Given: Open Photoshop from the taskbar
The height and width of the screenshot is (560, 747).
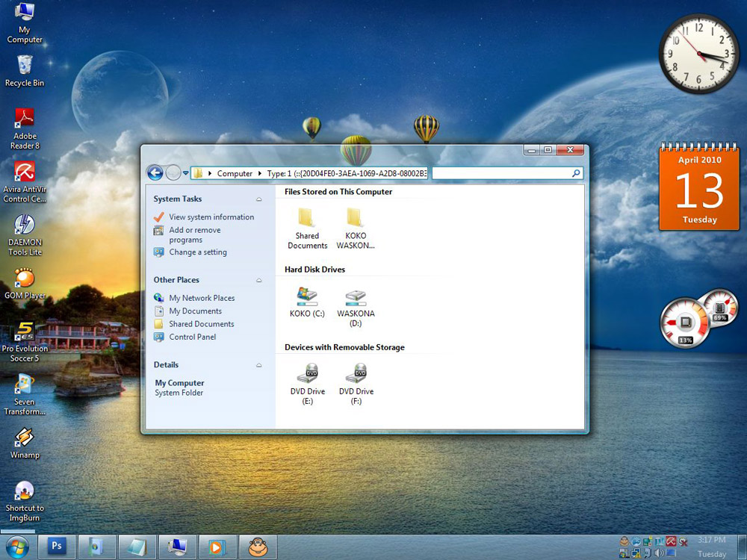Looking at the screenshot, I should coord(56,547).
